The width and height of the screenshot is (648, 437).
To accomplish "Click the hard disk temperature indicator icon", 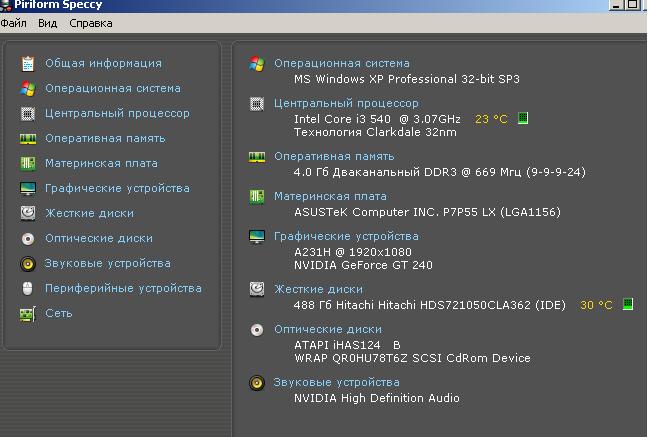I will pos(628,305).
